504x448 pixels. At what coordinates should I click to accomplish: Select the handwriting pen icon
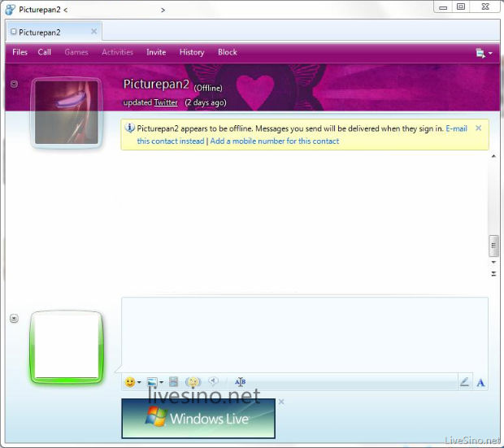click(x=464, y=382)
